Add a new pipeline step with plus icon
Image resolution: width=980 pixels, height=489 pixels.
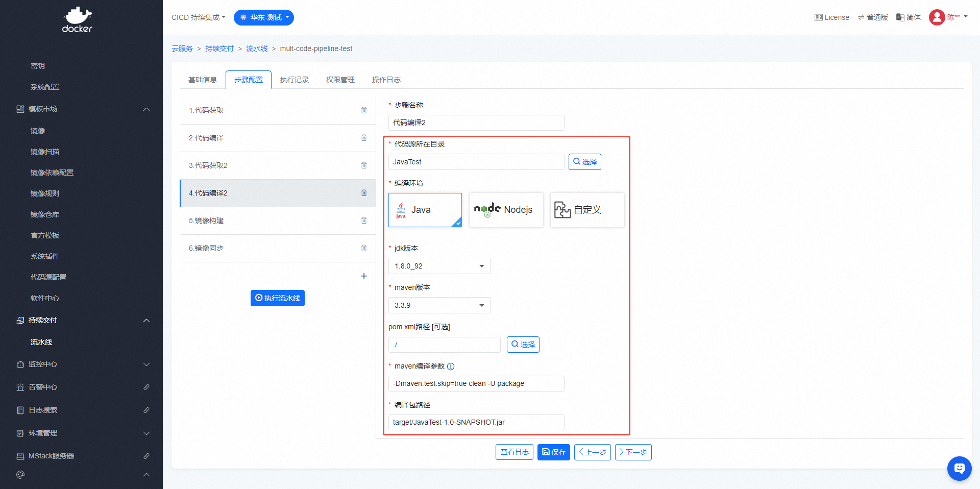point(364,276)
